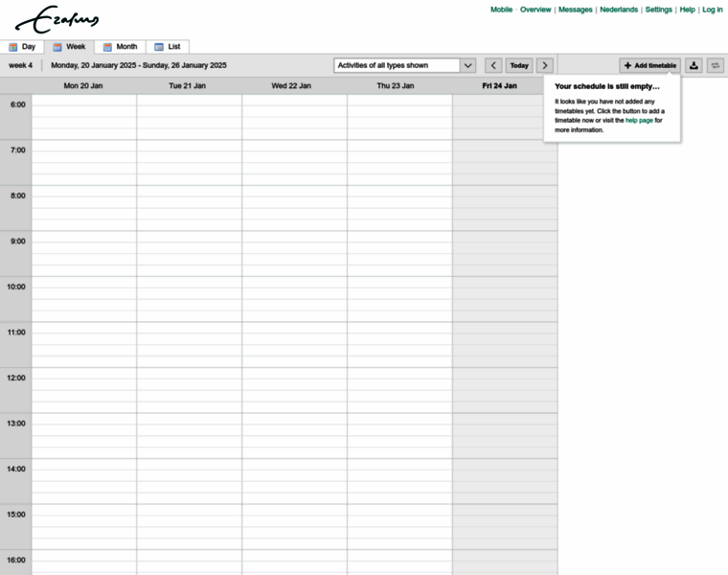728x575 pixels.
Task: Click the download timetable icon
Action: point(694,65)
